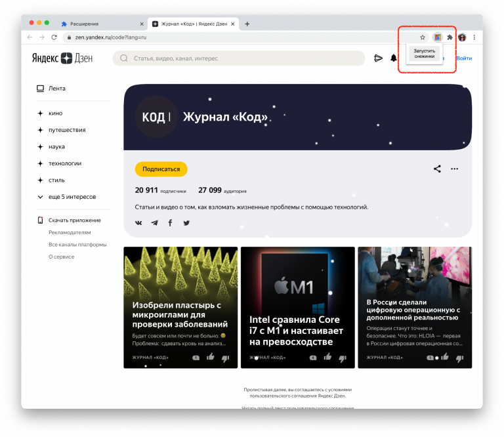
Task: Expand 'еще 5 интересов' in sidebar
Action: (x=72, y=197)
